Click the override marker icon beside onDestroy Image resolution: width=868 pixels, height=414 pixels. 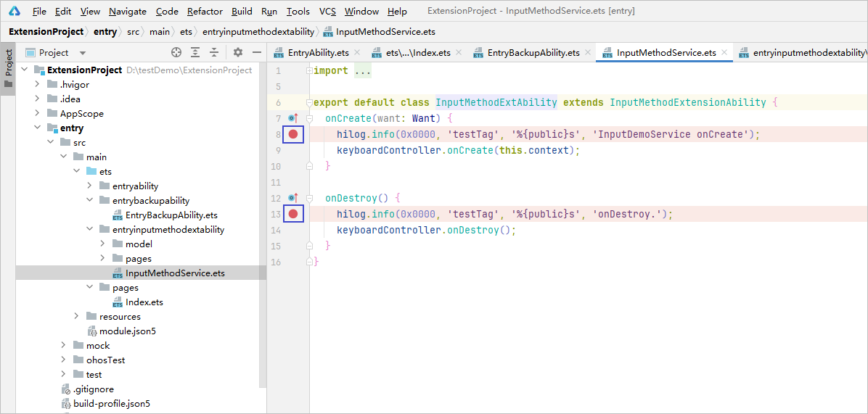[x=292, y=197]
